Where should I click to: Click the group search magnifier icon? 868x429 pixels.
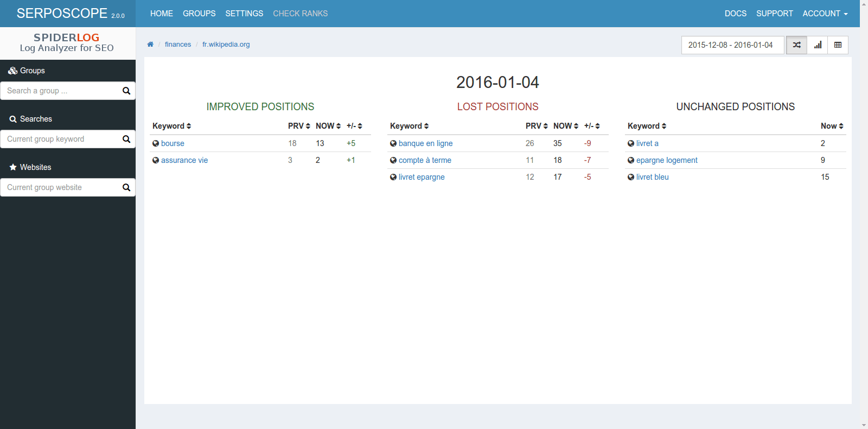click(126, 91)
